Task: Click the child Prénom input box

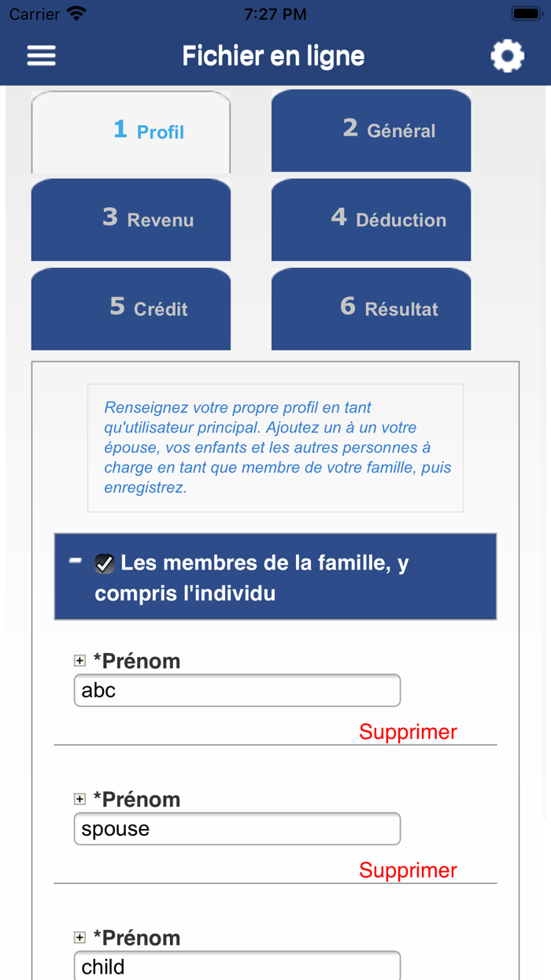Action: pyautogui.click(x=236, y=967)
